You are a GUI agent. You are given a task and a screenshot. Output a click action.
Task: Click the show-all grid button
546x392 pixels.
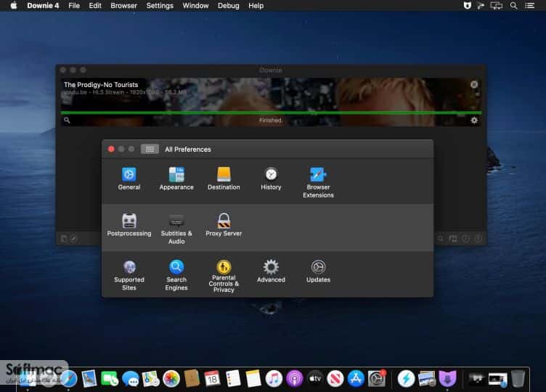(150, 149)
